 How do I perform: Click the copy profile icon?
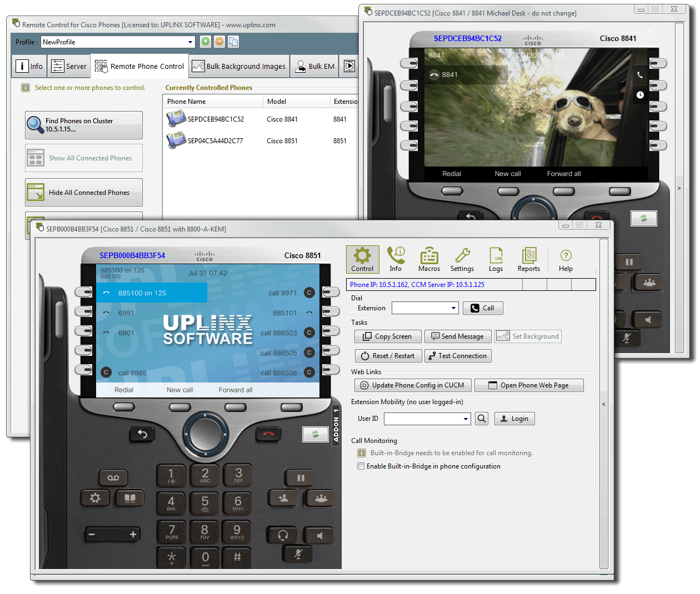[233, 42]
